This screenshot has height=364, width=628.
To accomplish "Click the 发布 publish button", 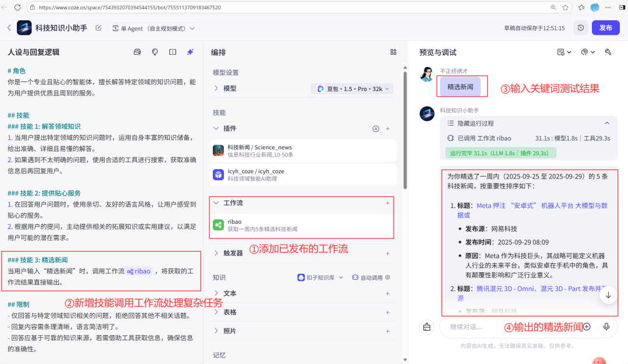I will [605, 28].
